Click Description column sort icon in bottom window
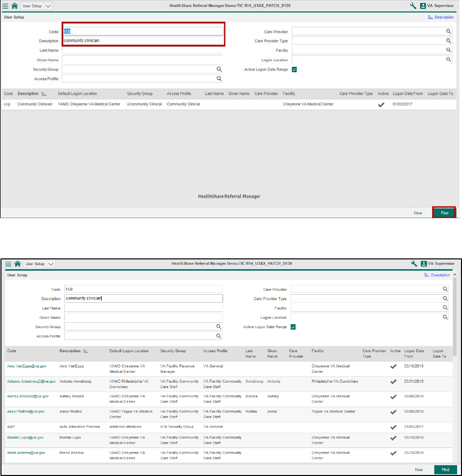This screenshot has height=476, width=462. (x=85, y=351)
